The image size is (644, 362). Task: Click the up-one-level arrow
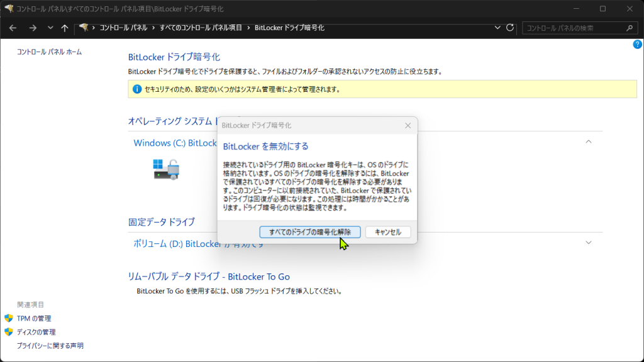pos(65,28)
